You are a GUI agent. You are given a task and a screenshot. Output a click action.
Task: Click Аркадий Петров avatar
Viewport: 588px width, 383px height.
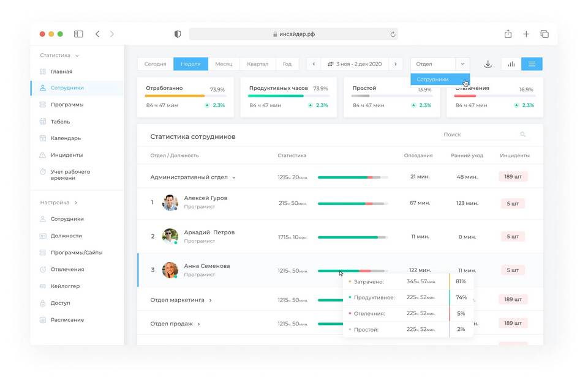pos(170,237)
